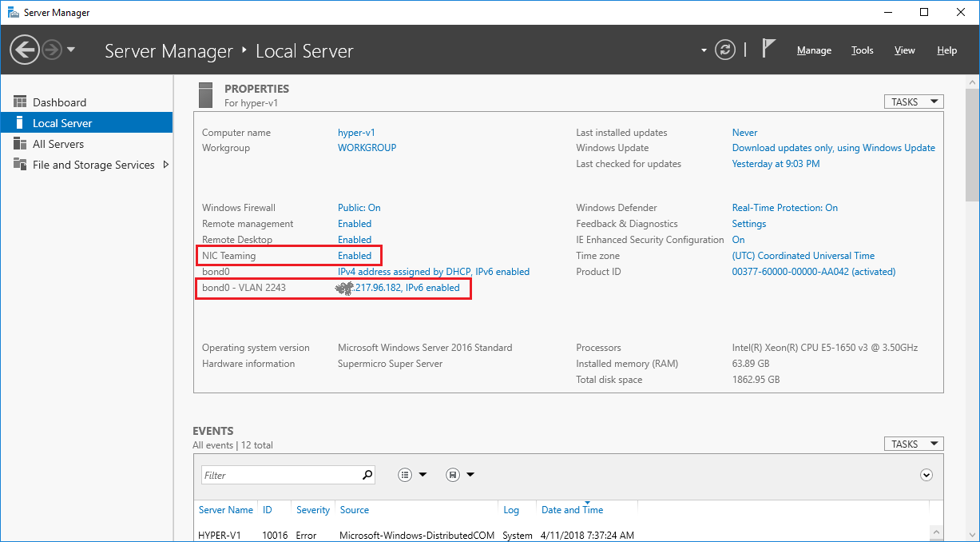Sort by Server Name column
The image size is (980, 542).
tap(226, 510)
